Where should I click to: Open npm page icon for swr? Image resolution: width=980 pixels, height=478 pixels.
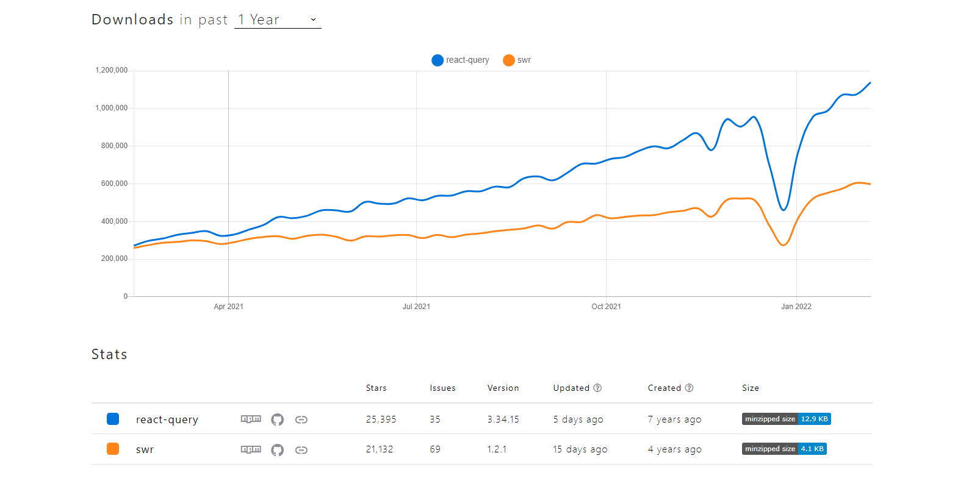click(251, 449)
